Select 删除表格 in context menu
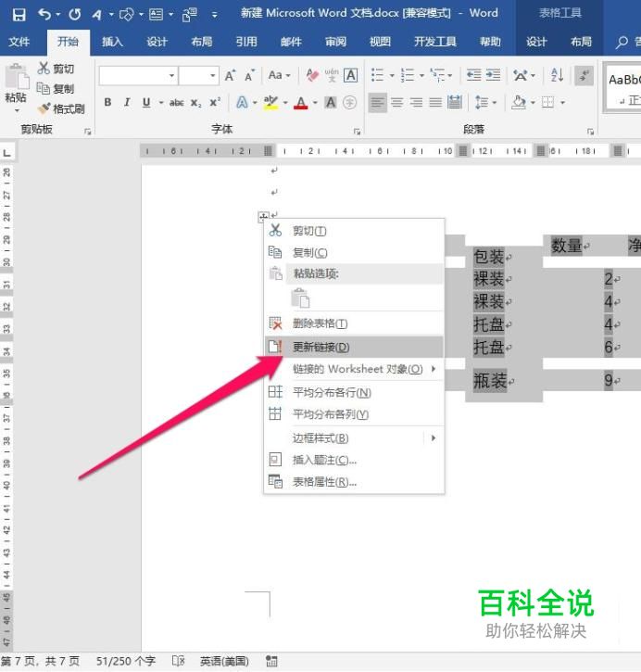Viewport: 641px width, 672px height. pyautogui.click(x=354, y=323)
